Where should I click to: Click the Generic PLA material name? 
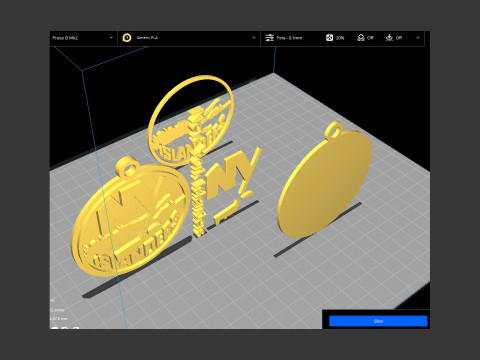tap(147, 38)
